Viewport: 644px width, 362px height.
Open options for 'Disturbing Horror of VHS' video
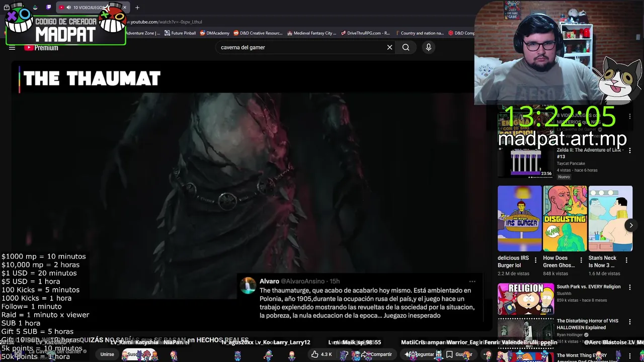point(629,321)
